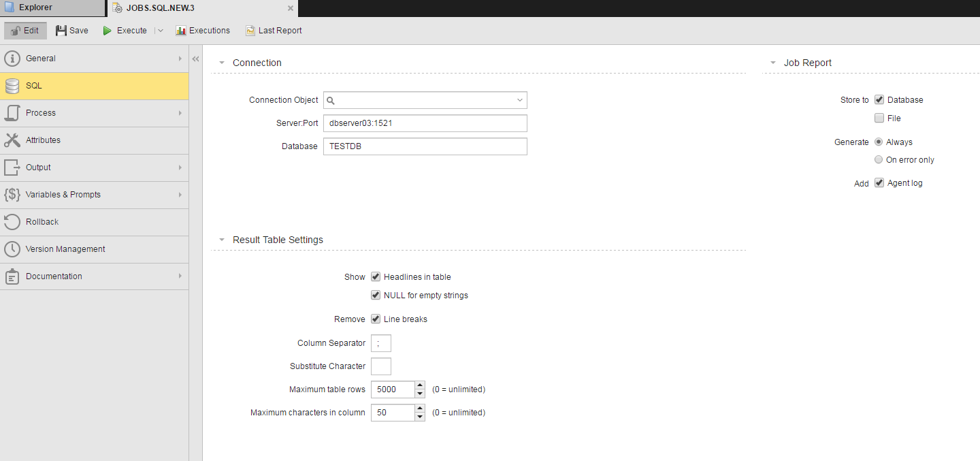Image resolution: width=980 pixels, height=461 pixels.
Task: Click the Save button
Action: pyautogui.click(x=71, y=30)
